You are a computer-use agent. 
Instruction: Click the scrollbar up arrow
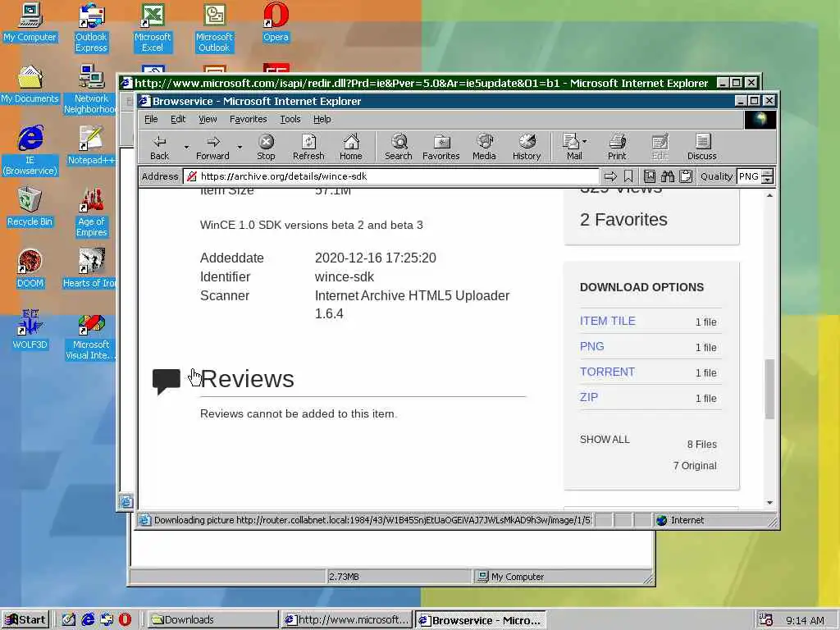click(x=769, y=195)
